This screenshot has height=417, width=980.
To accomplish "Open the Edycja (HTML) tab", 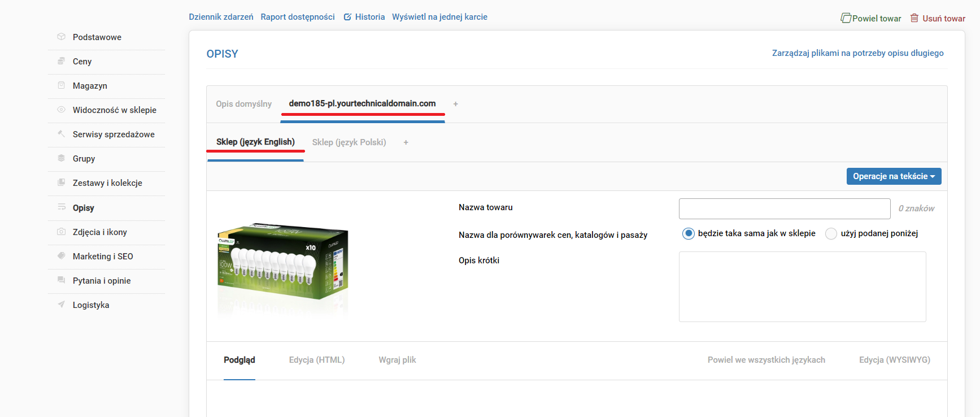I will coord(317,360).
